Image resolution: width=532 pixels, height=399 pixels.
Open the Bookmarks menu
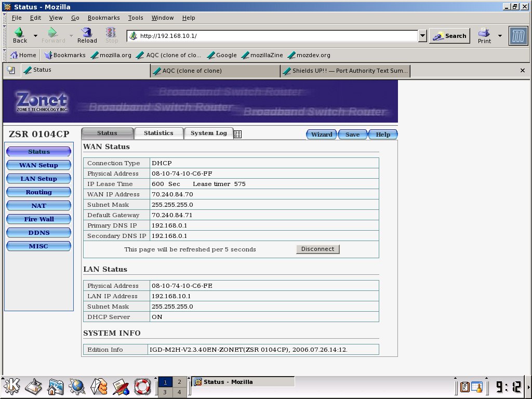click(103, 18)
